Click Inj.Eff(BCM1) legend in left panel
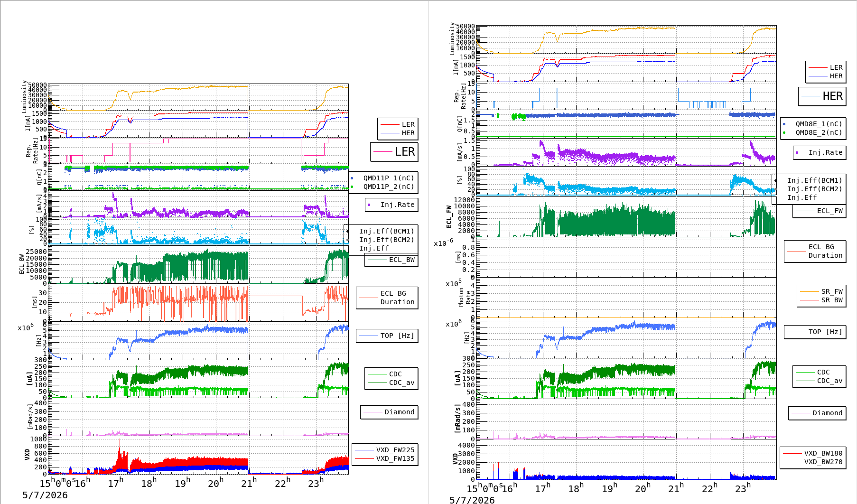 pyautogui.click(x=386, y=231)
